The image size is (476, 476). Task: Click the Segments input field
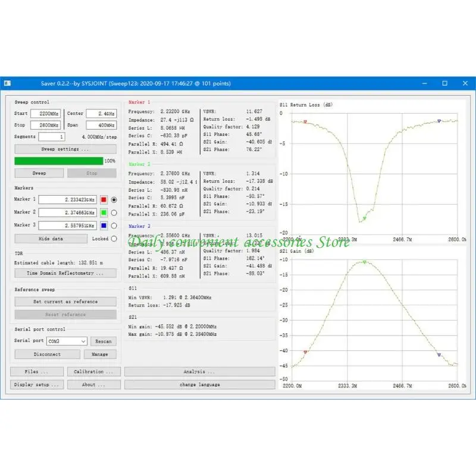(52, 137)
